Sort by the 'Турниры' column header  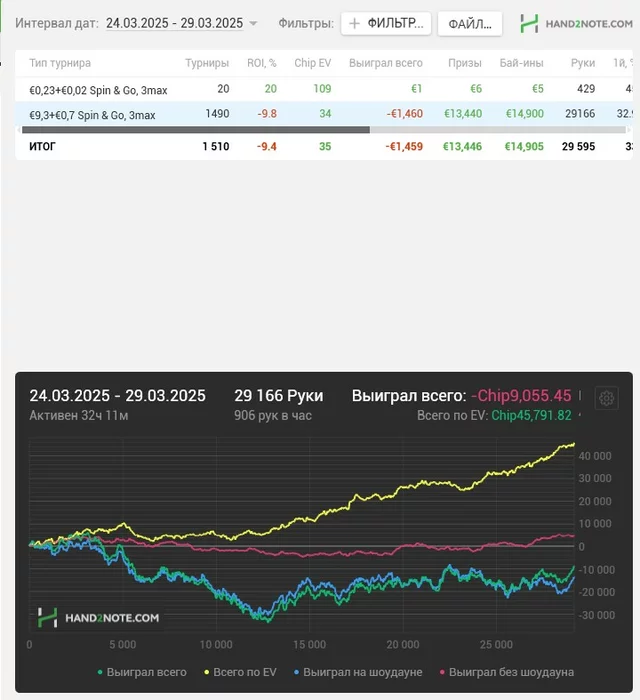207,63
